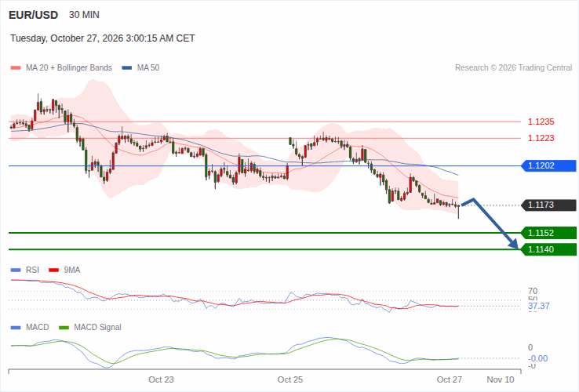The width and height of the screenshot is (579, 392).
Task: Click the MACD 0 axis label
Action: (x=530, y=347)
